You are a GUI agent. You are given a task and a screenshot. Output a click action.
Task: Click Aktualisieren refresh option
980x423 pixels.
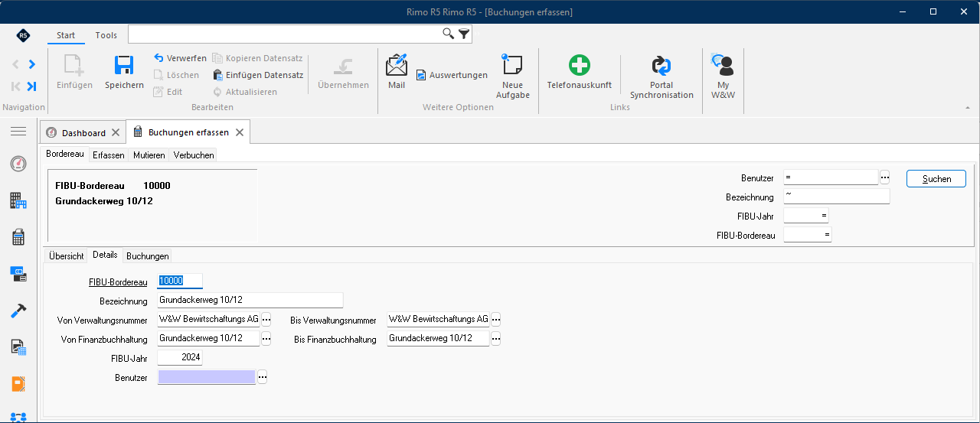244,92
